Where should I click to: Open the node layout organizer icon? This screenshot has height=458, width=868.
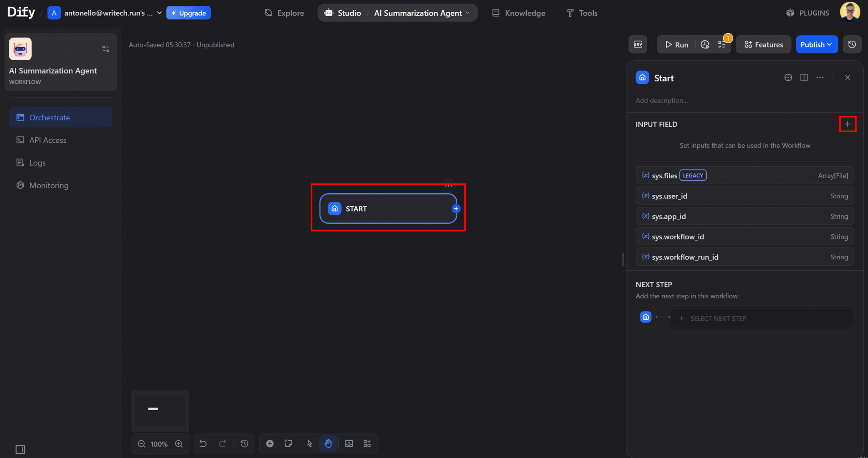367,444
